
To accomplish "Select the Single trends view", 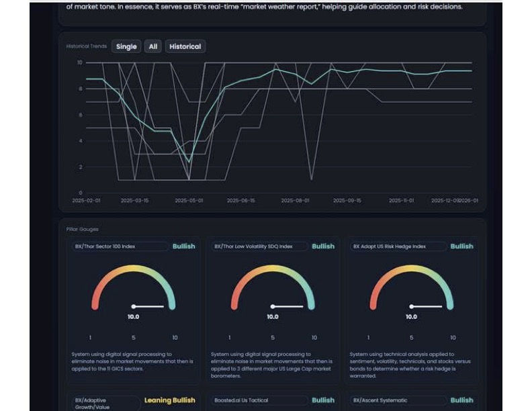I will click(x=126, y=46).
